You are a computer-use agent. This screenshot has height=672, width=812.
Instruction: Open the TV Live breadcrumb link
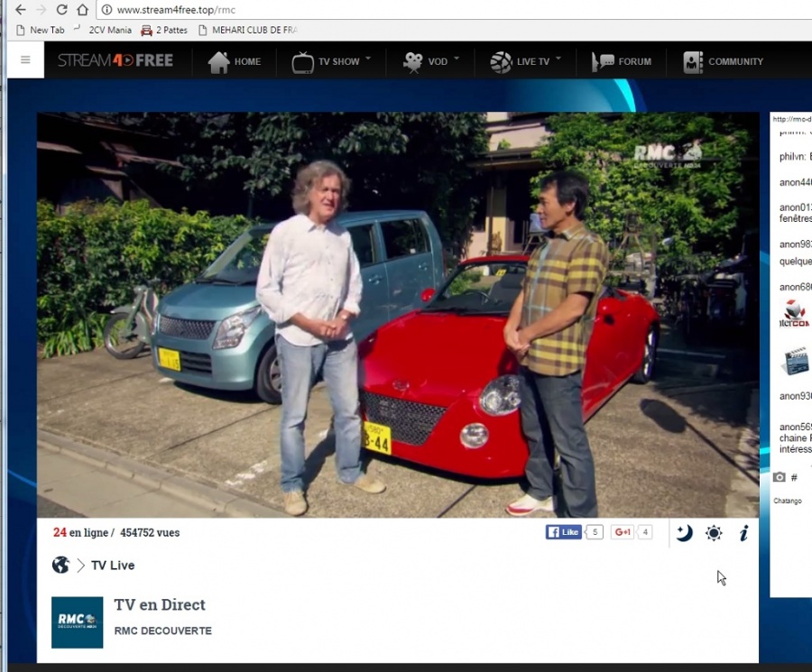tap(113, 566)
